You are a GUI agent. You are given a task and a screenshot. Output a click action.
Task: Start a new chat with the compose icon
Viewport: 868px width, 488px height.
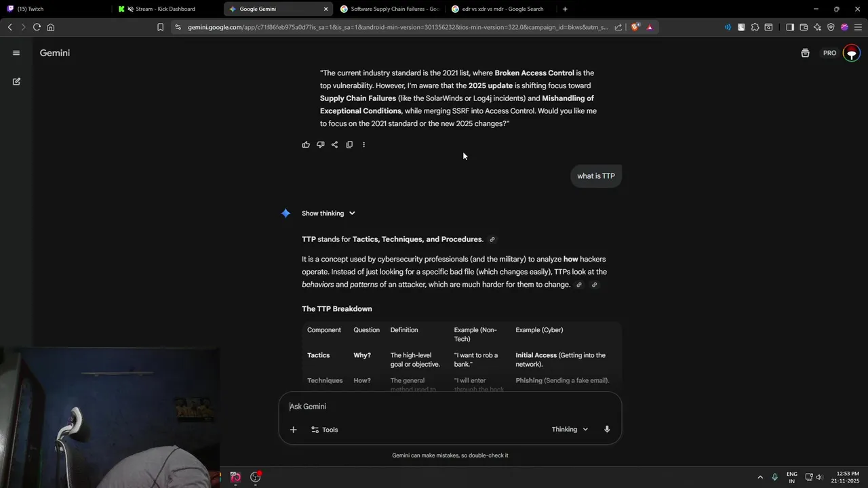pos(16,81)
